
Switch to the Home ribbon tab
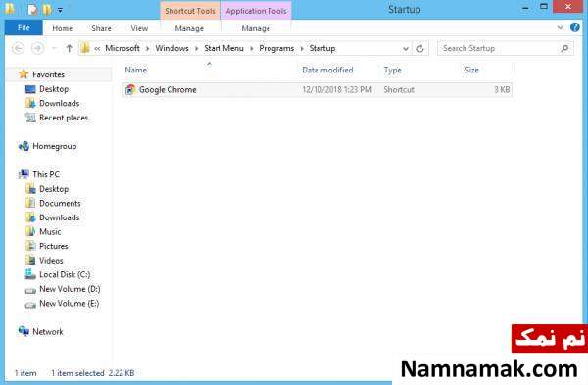[x=63, y=28]
